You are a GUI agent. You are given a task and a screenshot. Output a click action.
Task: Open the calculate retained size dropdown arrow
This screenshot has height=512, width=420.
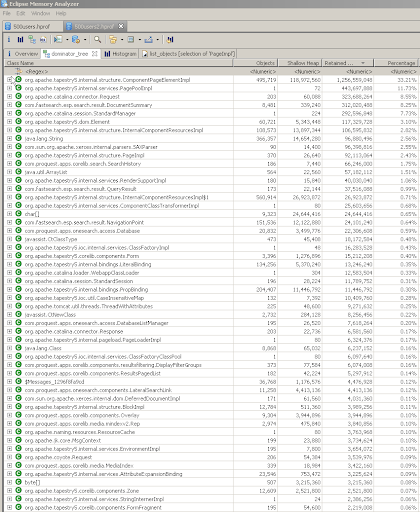(140, 40)
